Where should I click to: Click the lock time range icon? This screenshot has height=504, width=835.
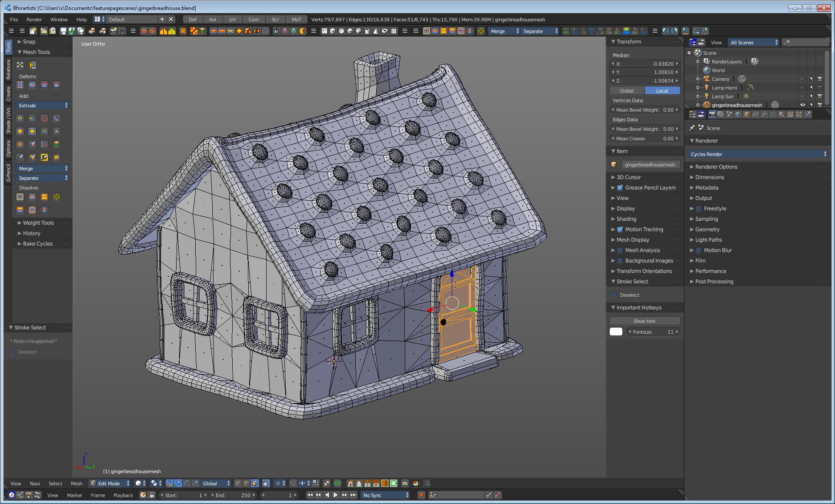(152, 495)
